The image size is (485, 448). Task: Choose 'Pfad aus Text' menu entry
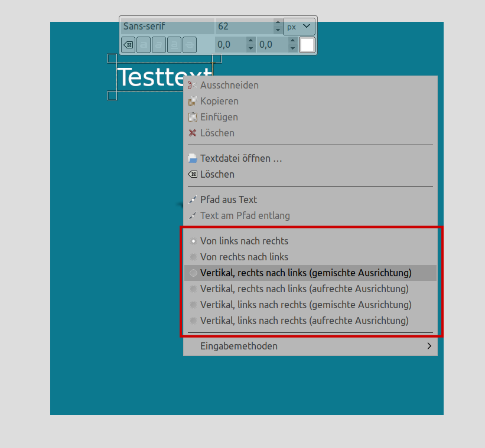click(x=310, y=200)
